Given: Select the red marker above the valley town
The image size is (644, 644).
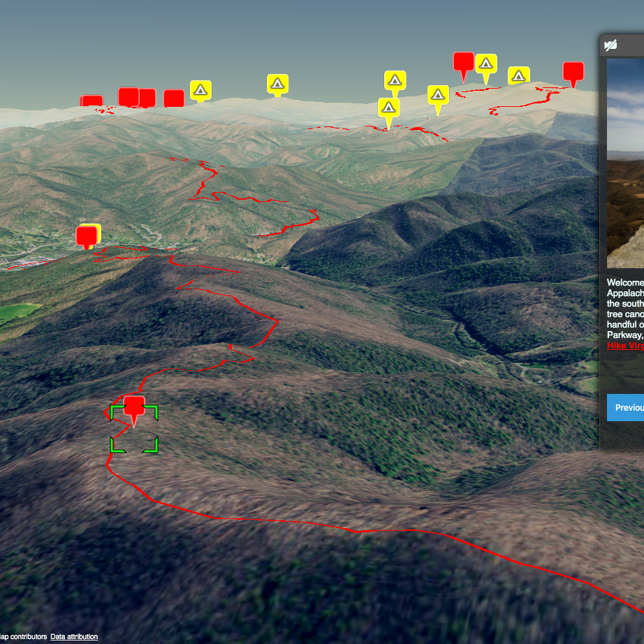Looking at the screenshot, I should pyautogui.click(x=86, y=235).
